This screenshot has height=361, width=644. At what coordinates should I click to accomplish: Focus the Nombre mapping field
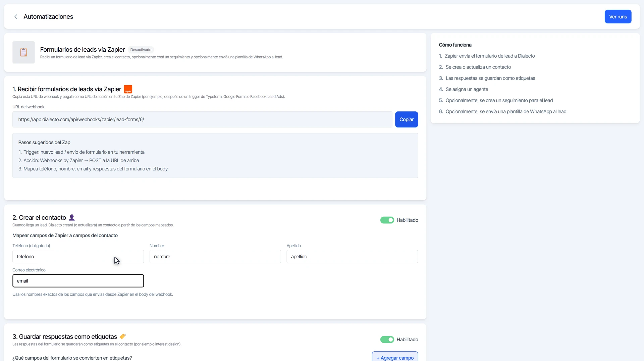click(x=215, y=257)
